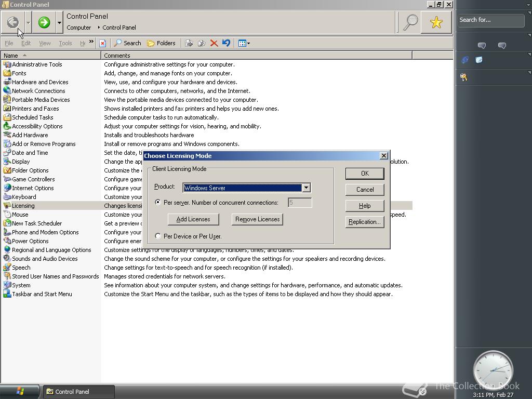Open the Tools menu
Image resolution: width=532 pixels, height=399 pixels.
[65, 43]
